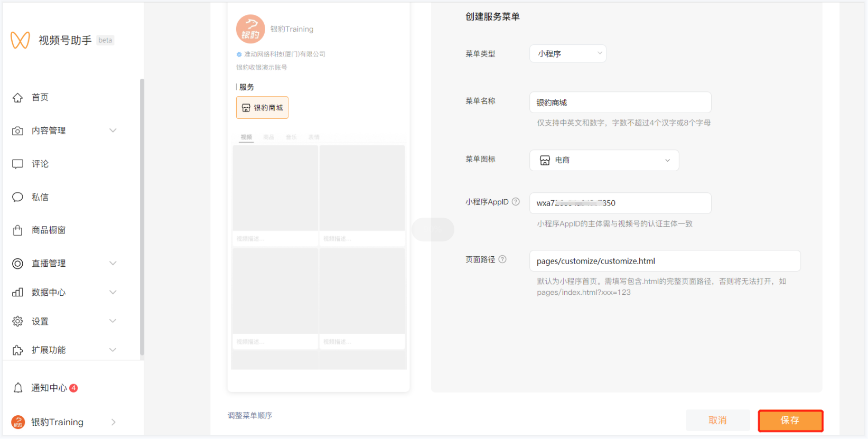The width and height of the screenshot is (868, 439).
Task: Open 私信 private message icon
Action: point(18,197)
